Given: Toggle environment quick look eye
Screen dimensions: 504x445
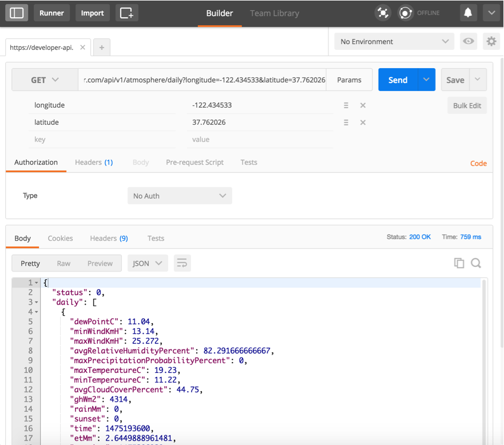Looking at the screenshot, I should [x=469, y=41].
